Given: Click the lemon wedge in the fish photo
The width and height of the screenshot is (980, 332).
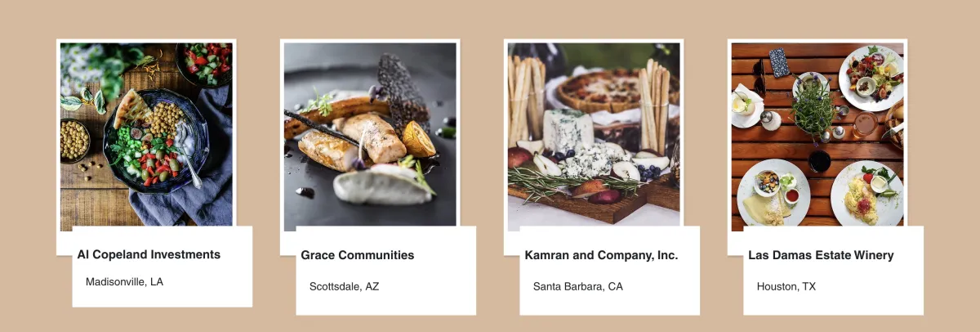Looking at the screenshot, I should (x=419, y=139).
